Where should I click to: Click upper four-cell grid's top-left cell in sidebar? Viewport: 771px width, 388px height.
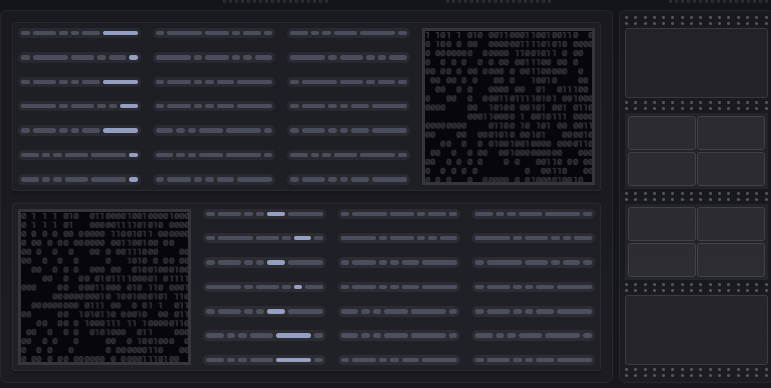pyautogui.click(x=661, y=133)
